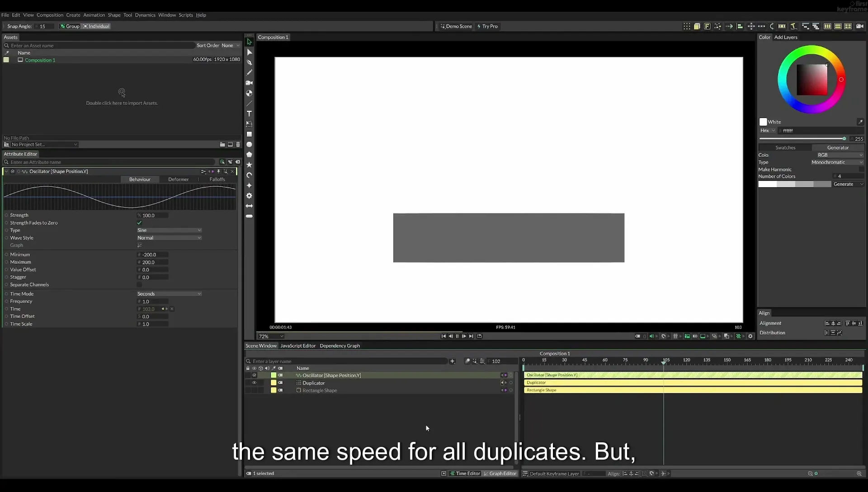Step forward one frame

[x=464, y=336]
